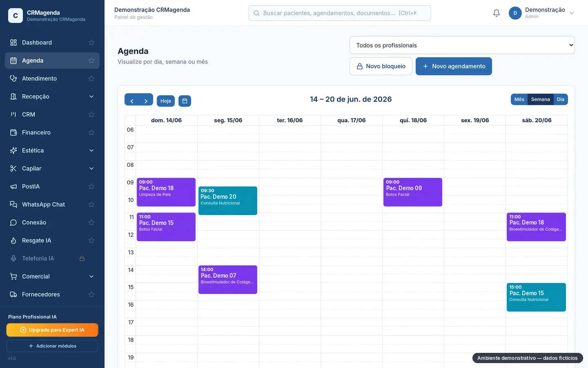Click the sex. 19/06 column header

click(x=475, y=120)
